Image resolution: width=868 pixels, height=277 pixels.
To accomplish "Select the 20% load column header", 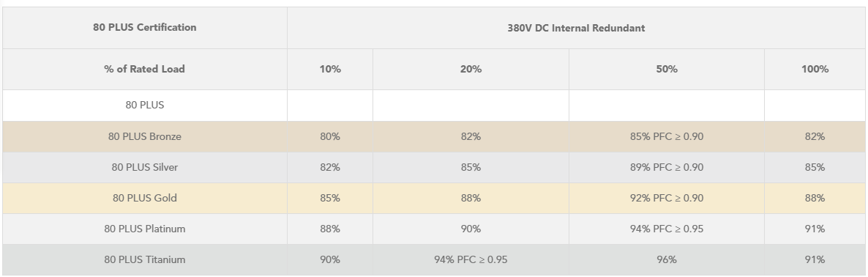I will 471,69.
